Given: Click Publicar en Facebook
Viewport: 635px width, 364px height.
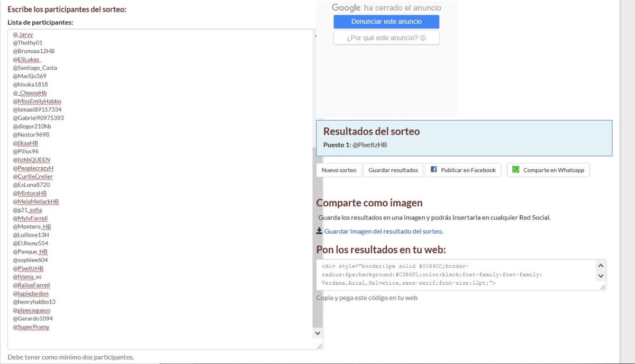Looking at the screenshot, I should pos(463,170).
